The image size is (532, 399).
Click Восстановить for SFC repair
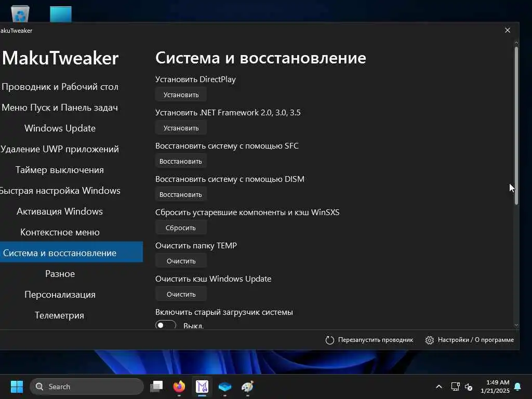pos(181,161)
